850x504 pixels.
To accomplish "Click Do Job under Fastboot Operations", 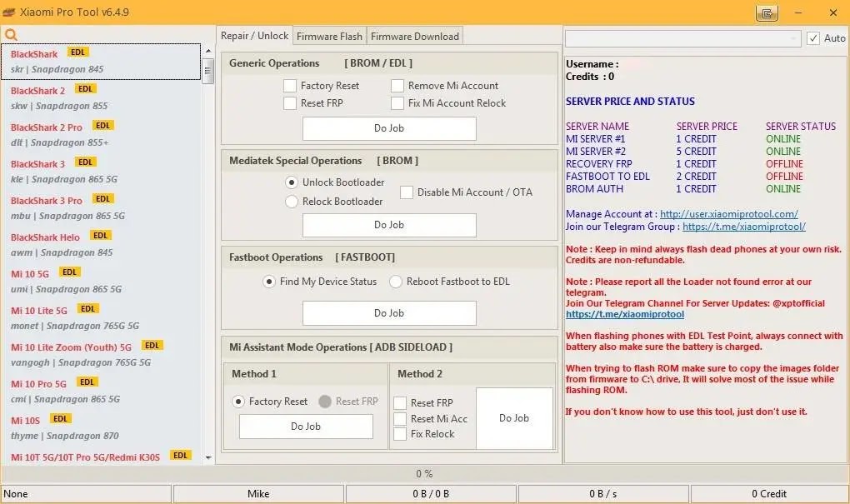I will [389, 313].
